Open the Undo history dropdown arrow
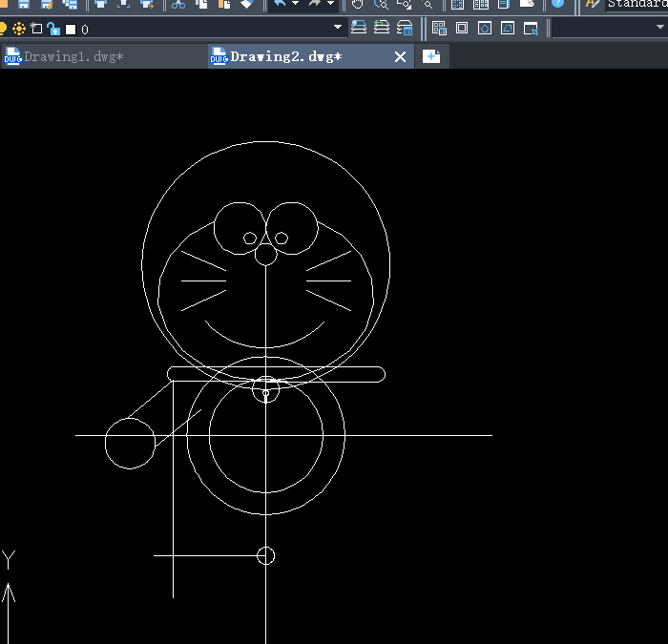This screenshot has height=644, width=668. pos(295,4)
